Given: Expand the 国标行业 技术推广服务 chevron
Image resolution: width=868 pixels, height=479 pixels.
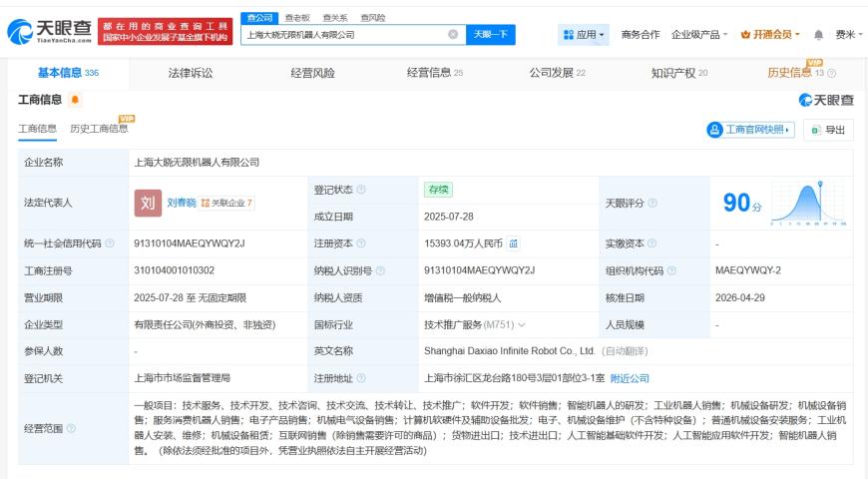Looking at the screenshot, I should pyautogui.click(x=522, y=324).
